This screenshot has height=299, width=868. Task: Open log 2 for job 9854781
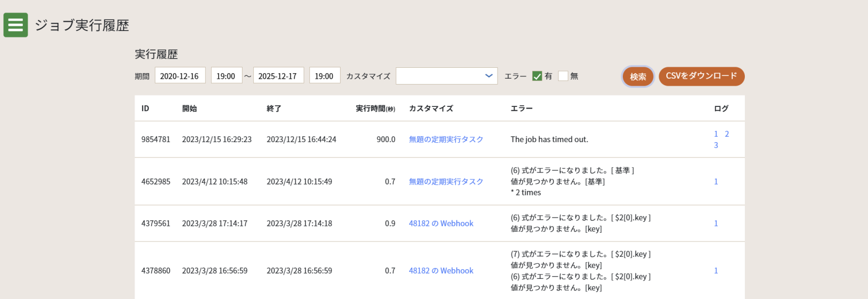(727, 134)
